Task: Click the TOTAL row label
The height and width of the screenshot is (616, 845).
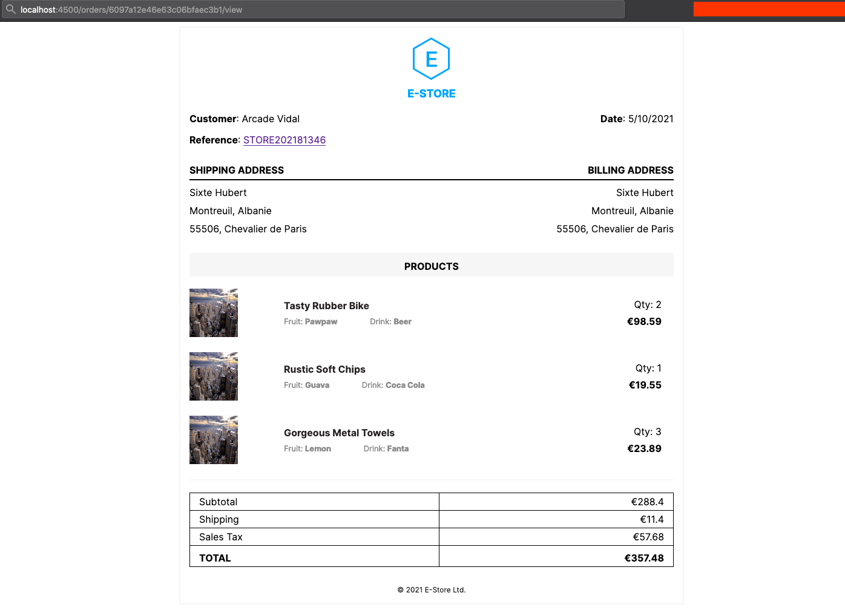Action: click(x=215, y=558)
